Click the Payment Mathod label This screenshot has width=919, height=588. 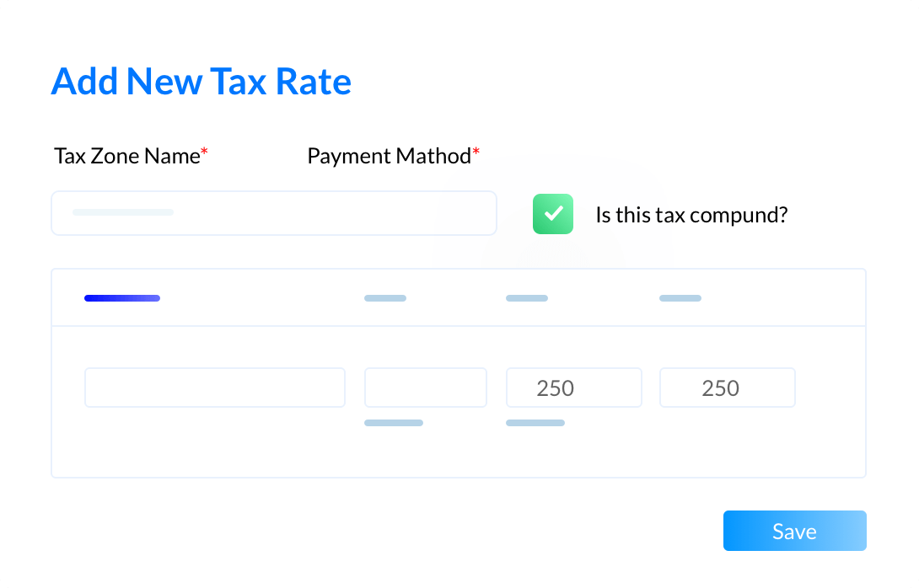(x=390, y=156)
